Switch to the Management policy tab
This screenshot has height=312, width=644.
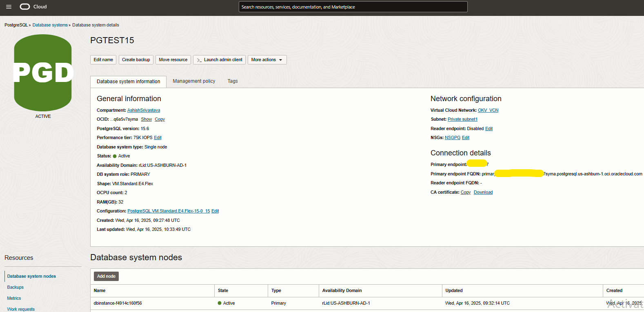tap(194, 81)
